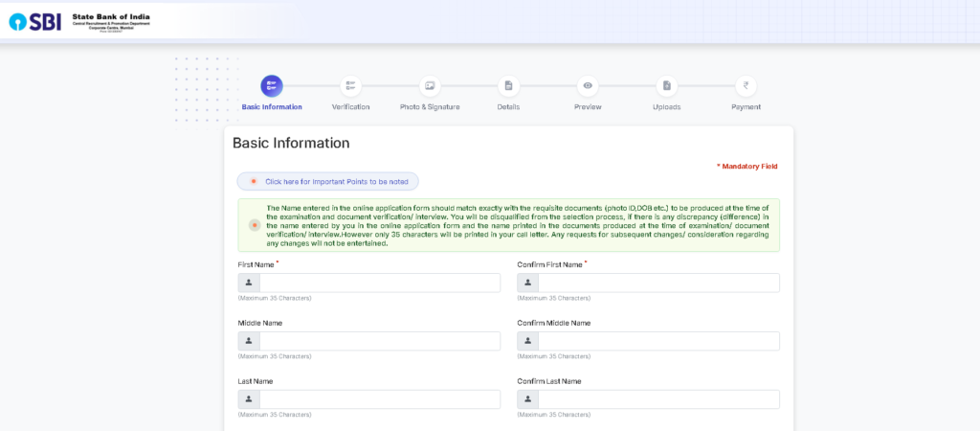Focus the Confirm Middle Name input field

tap(658, 341)
